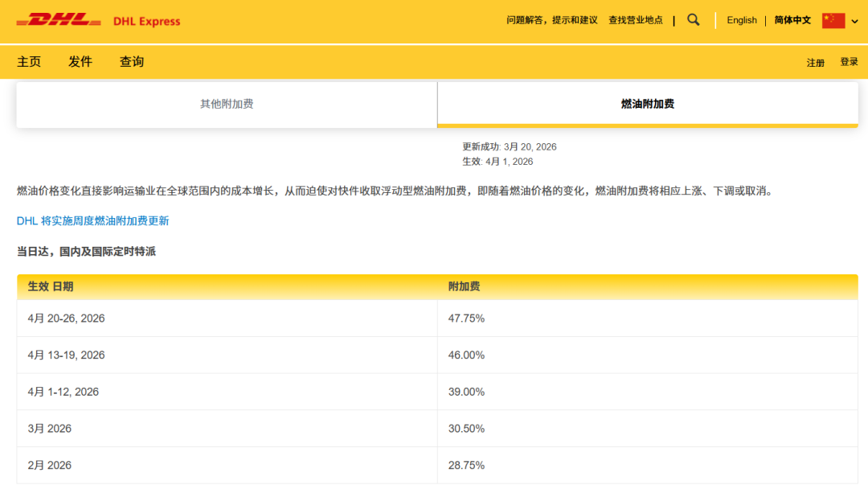Open the 主页 menu
The image size is (868, 485).
point(29,62)
